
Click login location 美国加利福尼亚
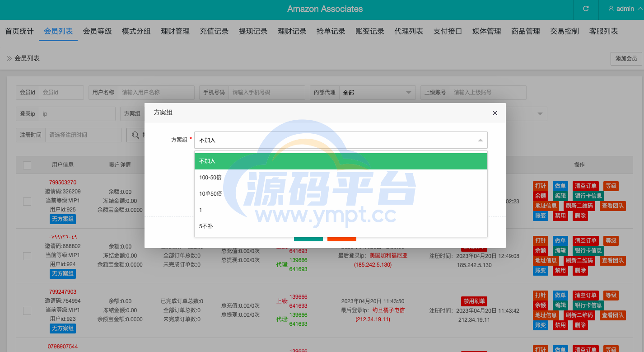pos(388,256)
